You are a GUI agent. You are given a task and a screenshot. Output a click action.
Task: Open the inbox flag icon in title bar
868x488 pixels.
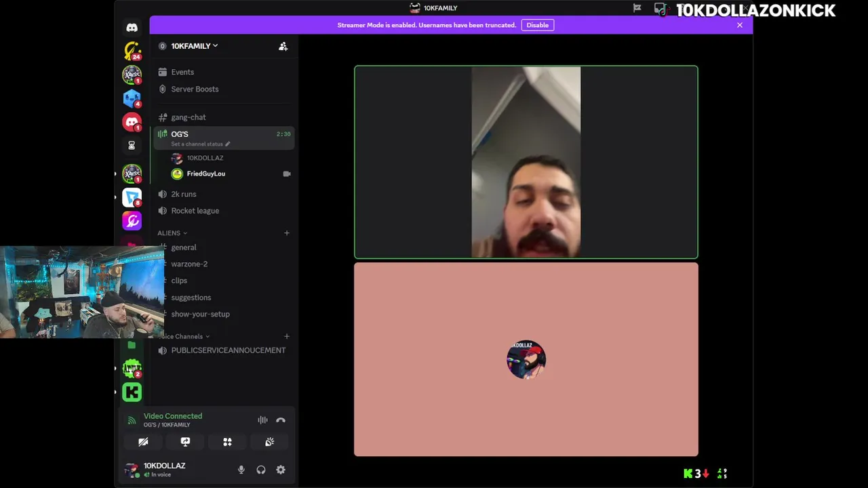(637, 8)
